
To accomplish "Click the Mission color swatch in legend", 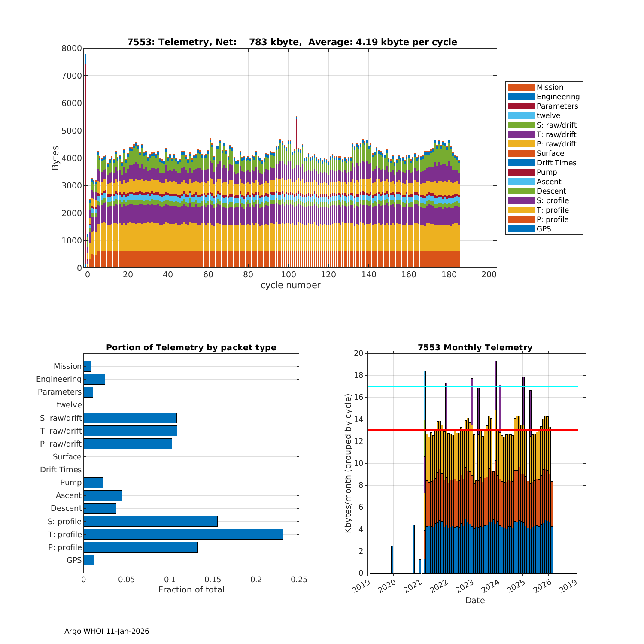I will coord(521,87).
